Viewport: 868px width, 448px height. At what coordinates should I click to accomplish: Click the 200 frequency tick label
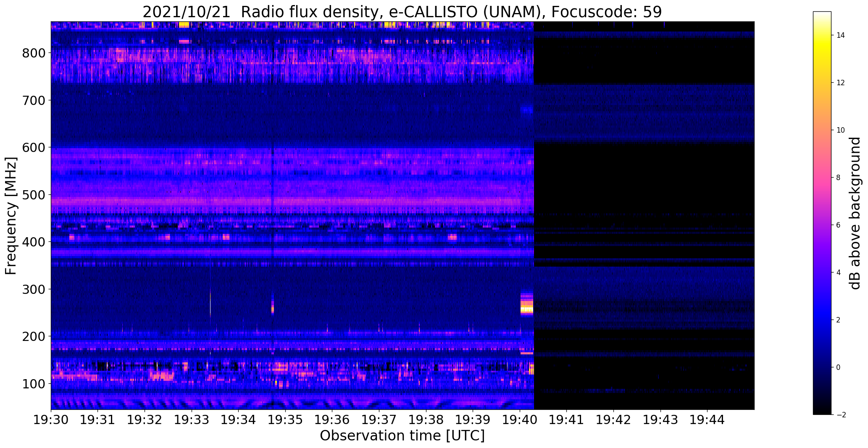pyautogui.click(x=33, y=336)
